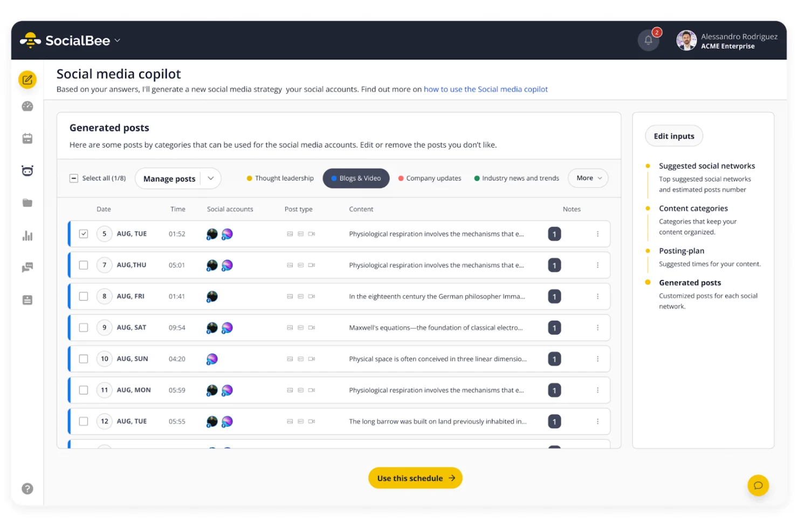Open the three-dot menu for 7 Aug, Thu post
798x532 pixels.
(x=597, y=265)
